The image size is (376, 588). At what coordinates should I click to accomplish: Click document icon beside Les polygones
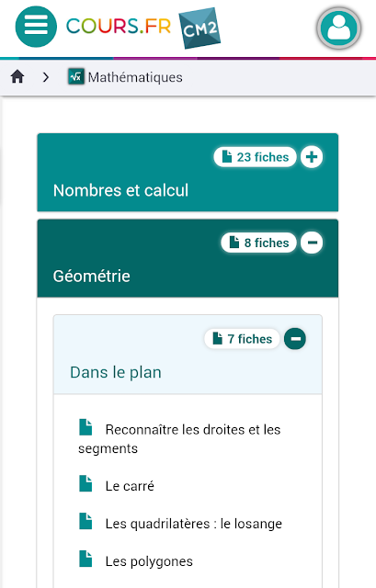point(85,559)
